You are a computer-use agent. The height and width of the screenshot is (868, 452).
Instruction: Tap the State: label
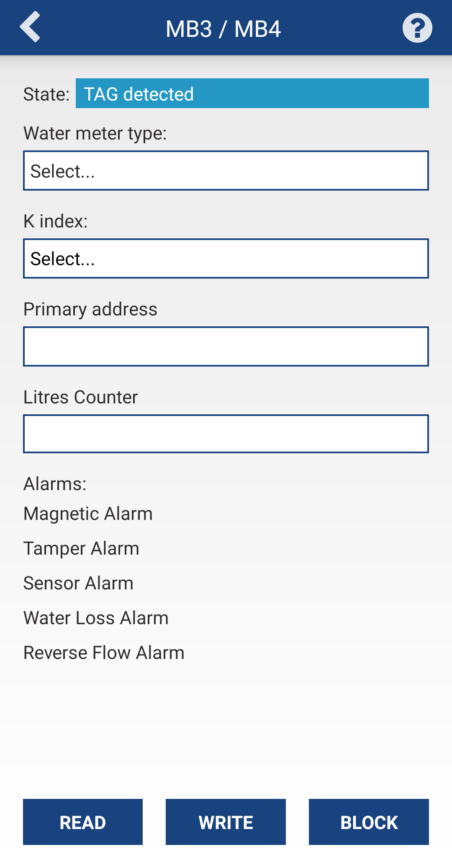pyautogui.click(x=46, y=94)
